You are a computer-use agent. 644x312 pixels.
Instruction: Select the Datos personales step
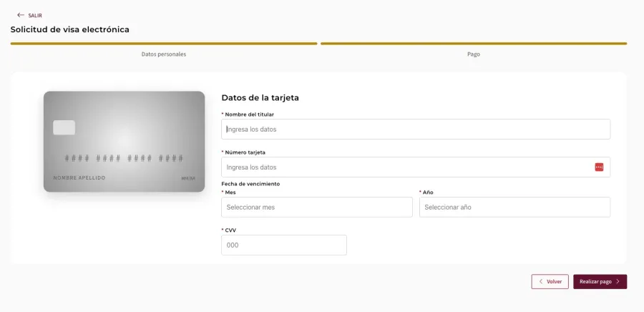164,54
